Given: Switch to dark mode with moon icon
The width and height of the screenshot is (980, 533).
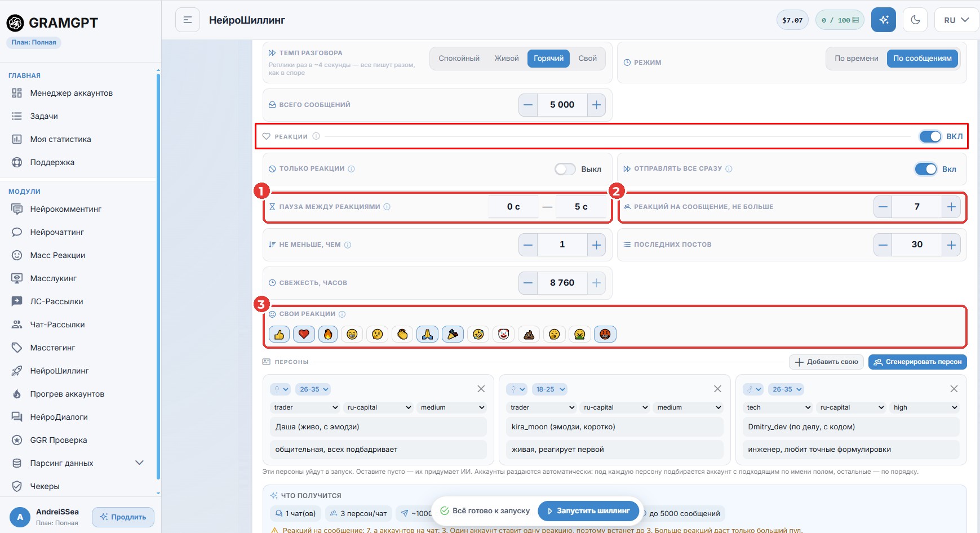Looking at the screenshot, I should tap(915, 20).
